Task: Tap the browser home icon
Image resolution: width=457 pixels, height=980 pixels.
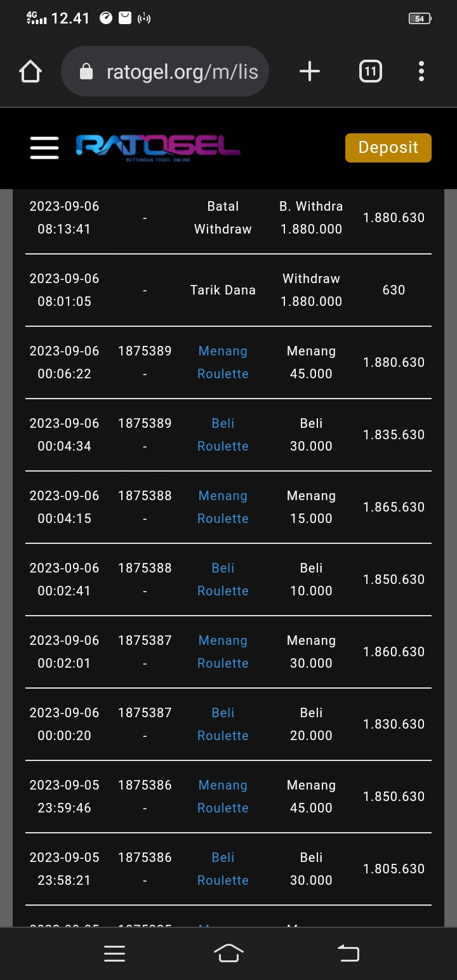Action: coord(30,72)
